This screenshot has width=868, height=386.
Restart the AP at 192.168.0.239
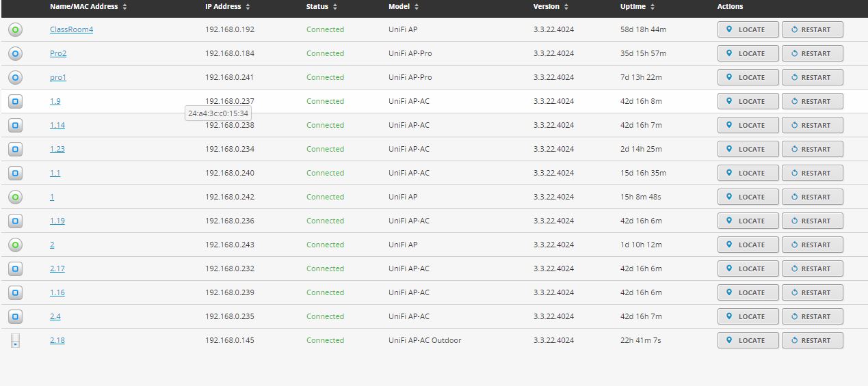coord(812,293)
